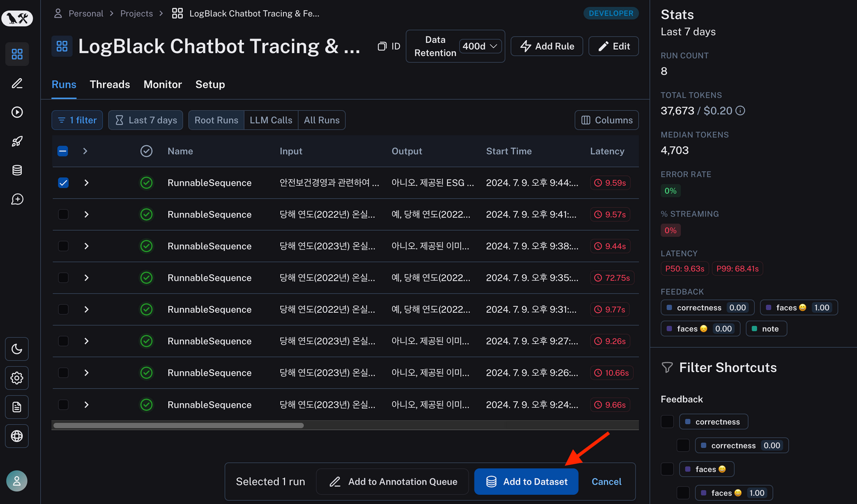Open the LangSmith logo home icon

(17, 19)
